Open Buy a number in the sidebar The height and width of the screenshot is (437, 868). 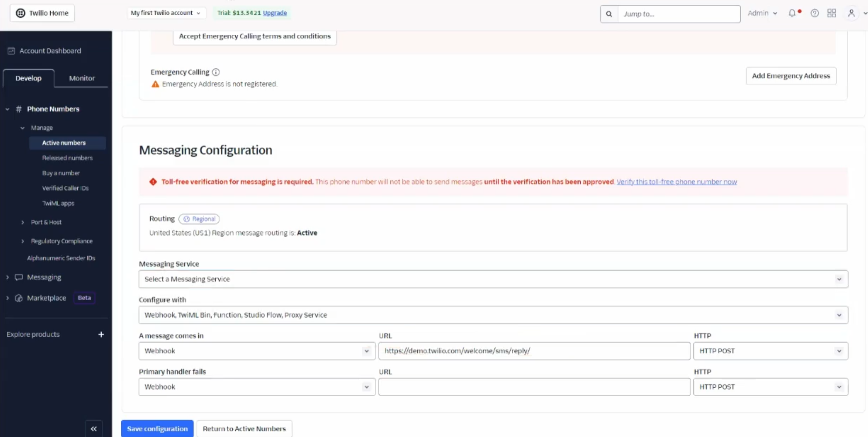pos(61,173)
